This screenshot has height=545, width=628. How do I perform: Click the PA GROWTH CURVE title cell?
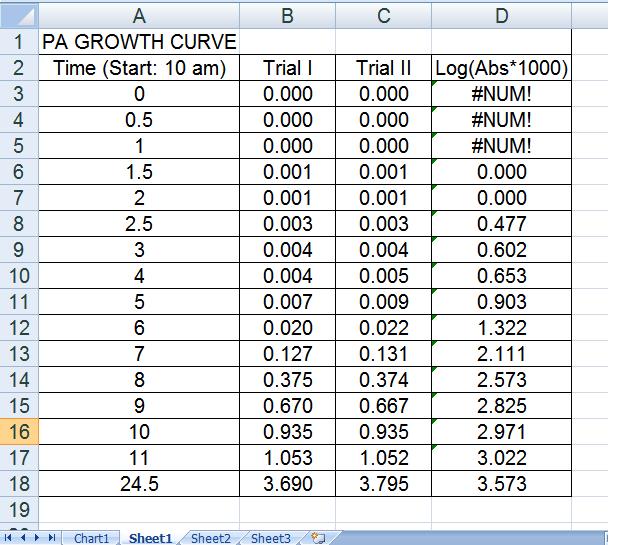[139, 42]
